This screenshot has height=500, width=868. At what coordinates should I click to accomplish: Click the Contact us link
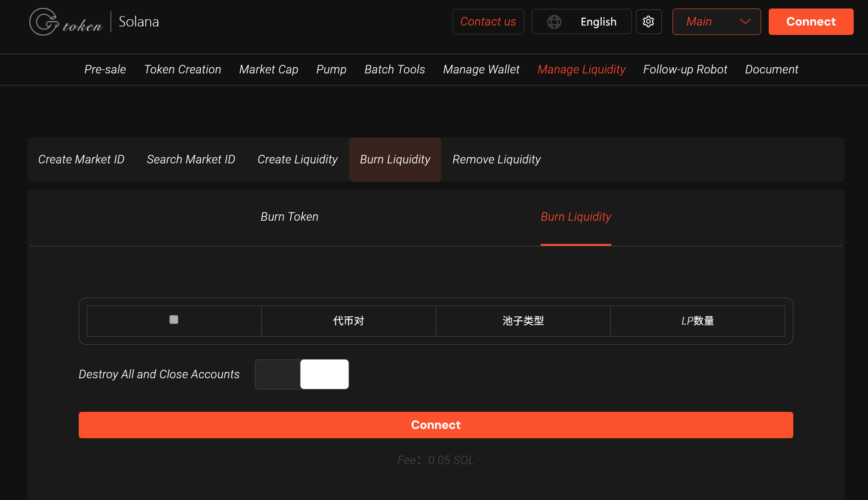pyautogui.click(x=488, y=21)
